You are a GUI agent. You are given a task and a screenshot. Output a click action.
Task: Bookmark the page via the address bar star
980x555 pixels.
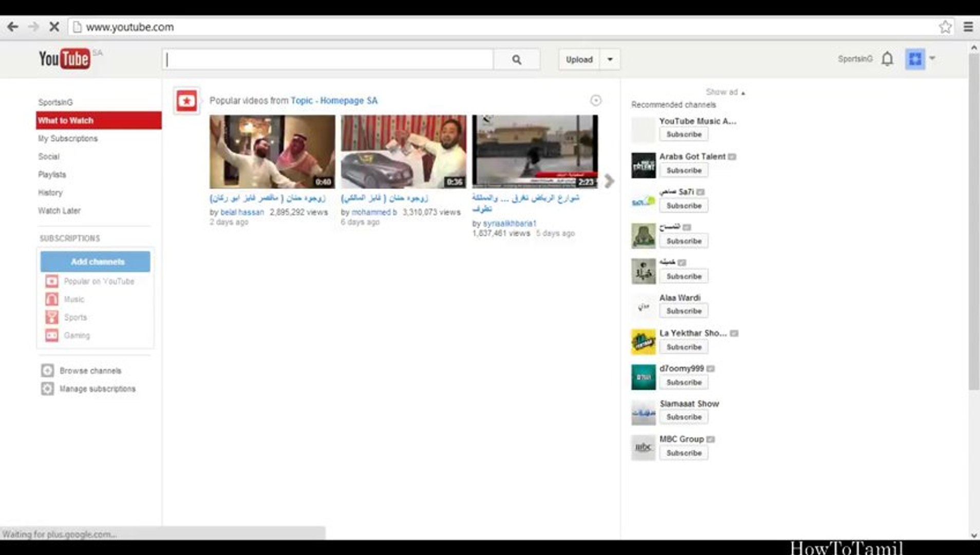click(x=945, y=27)
